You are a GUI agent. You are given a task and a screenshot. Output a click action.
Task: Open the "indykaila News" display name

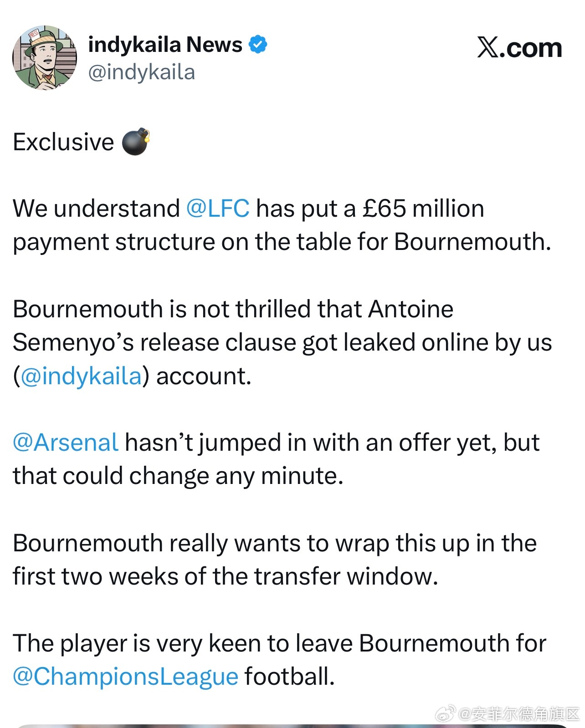coord(165,45)
